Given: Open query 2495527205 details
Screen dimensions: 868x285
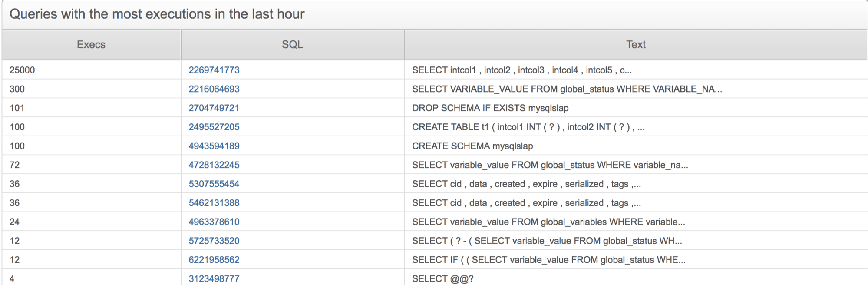Looking at the screenshot, I should [214, 127].
